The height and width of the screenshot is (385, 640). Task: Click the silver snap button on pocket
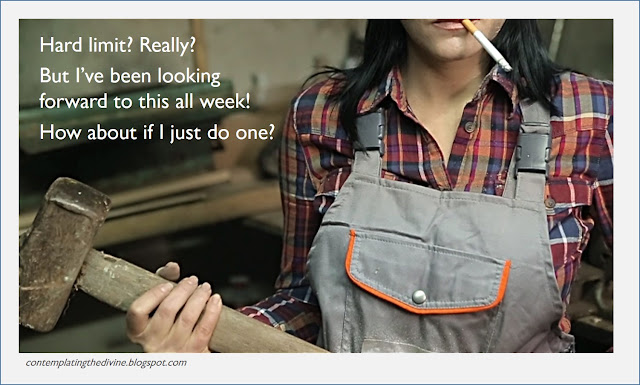click(x=419, y=296)
